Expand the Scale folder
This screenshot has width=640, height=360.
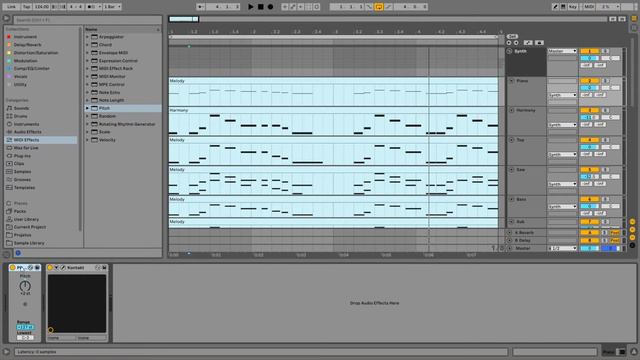point(87,132)
